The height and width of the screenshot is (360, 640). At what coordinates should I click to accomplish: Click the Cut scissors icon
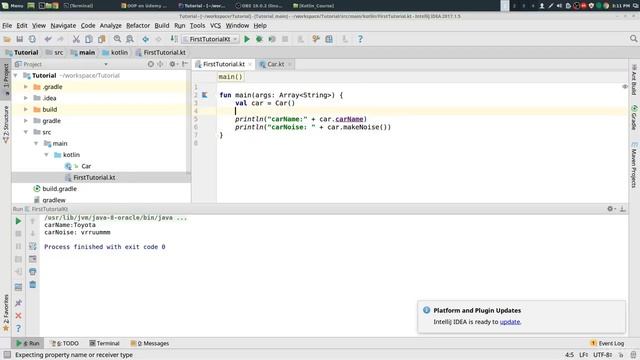point(76,39)
